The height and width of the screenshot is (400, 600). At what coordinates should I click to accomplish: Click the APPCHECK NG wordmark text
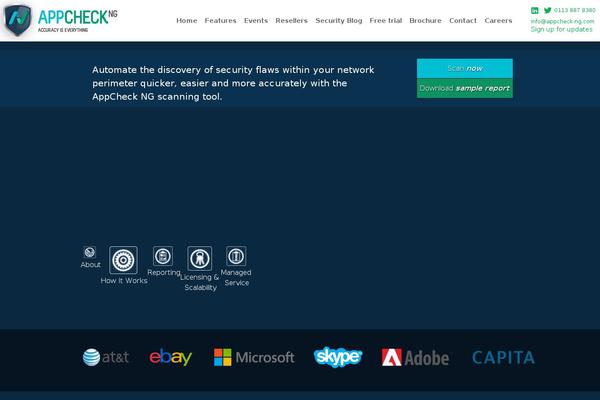pos(77,18)
